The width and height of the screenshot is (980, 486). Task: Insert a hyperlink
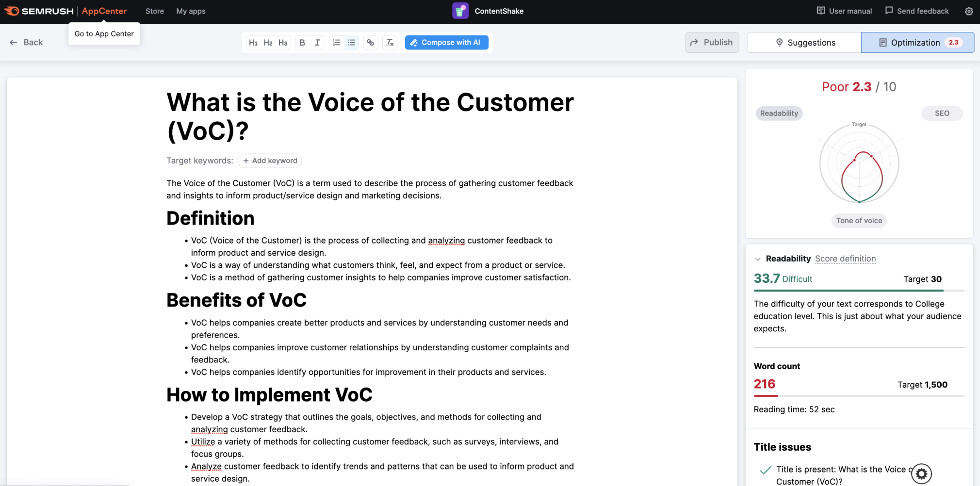tap(371, 43)
